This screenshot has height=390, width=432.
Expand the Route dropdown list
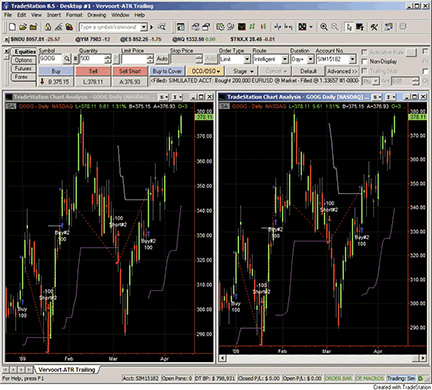[x=271, y=59]
